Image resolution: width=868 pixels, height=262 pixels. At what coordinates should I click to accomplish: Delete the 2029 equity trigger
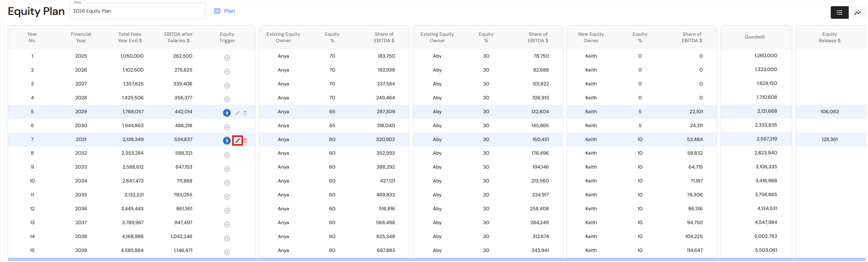[x=245, y=113]
